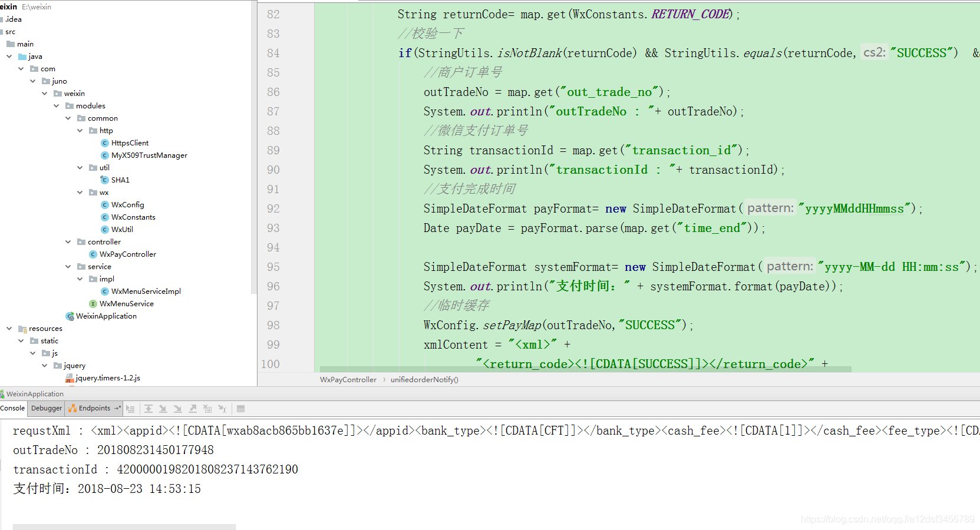Click the Endpoints tab pin icon
This screenshot has height=530, width=980.
(x=117, y=408)
